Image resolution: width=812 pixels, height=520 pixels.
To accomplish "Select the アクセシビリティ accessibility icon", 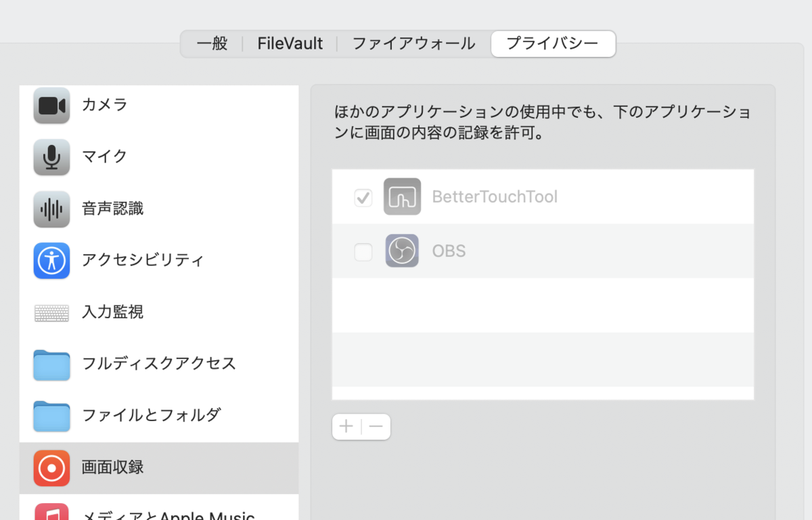I will coord(51,261).
